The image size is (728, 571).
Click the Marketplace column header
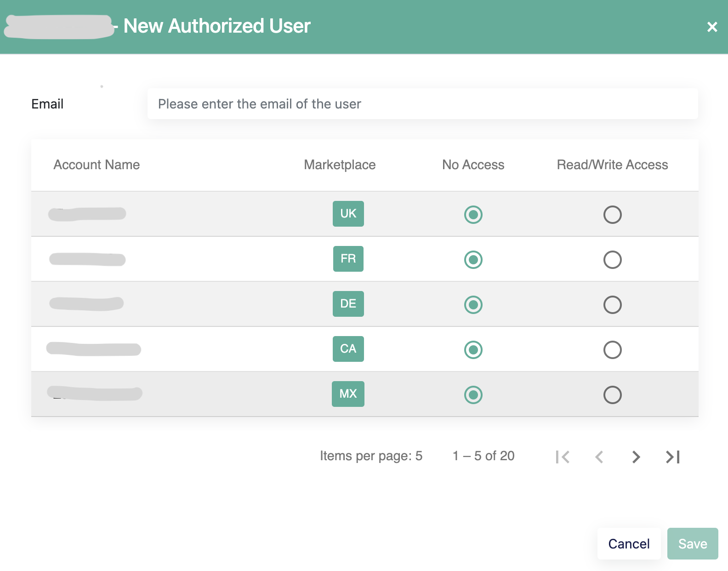pos(340,165)
